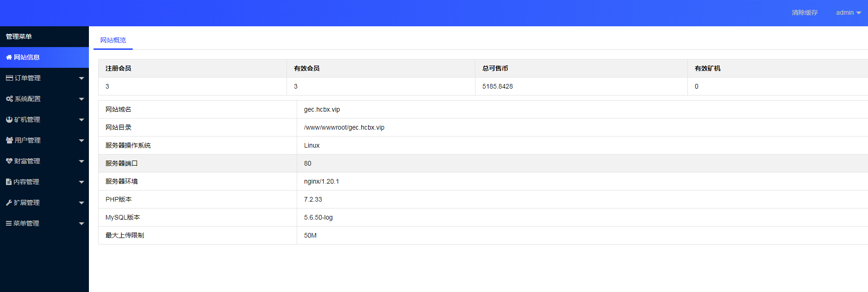868x292 pixels.
Task: Open the 系统配置 menu
Action: point(44,99)
